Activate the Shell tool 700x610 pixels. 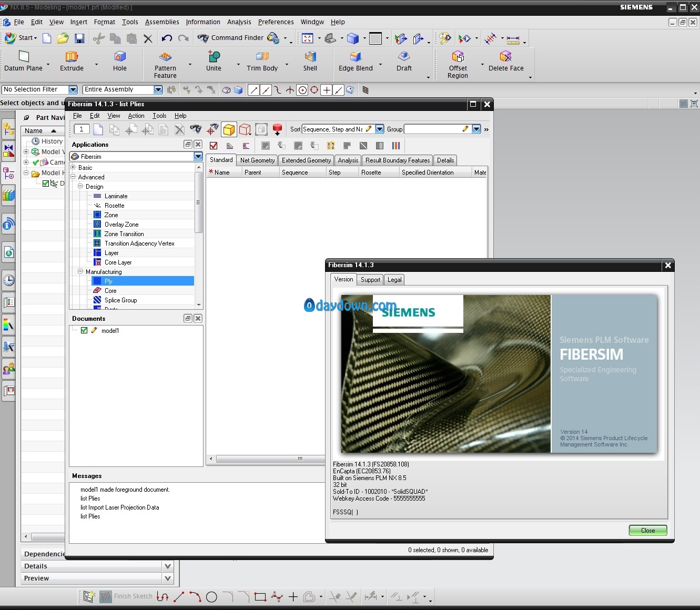click(310, 61)
